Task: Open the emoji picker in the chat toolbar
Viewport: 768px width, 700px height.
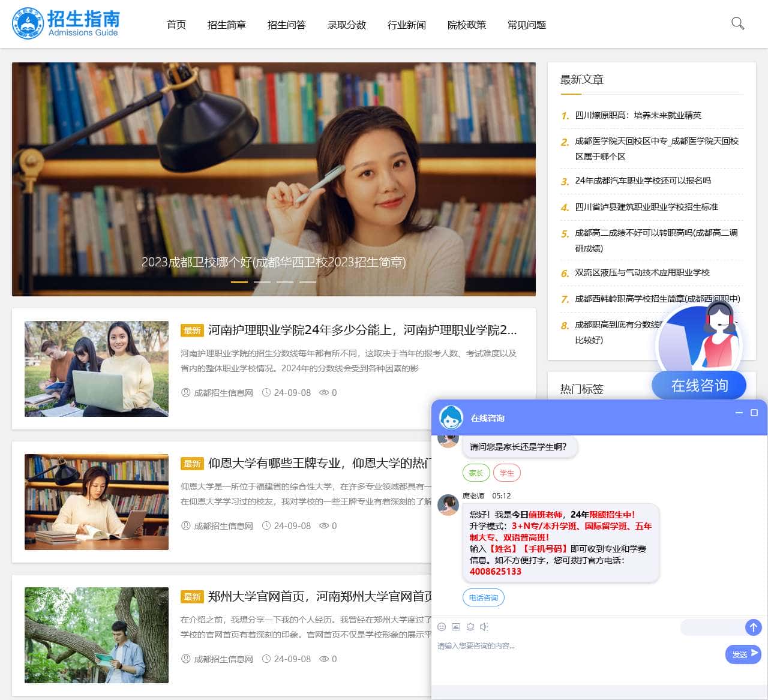Action: (x=441, y=627)
